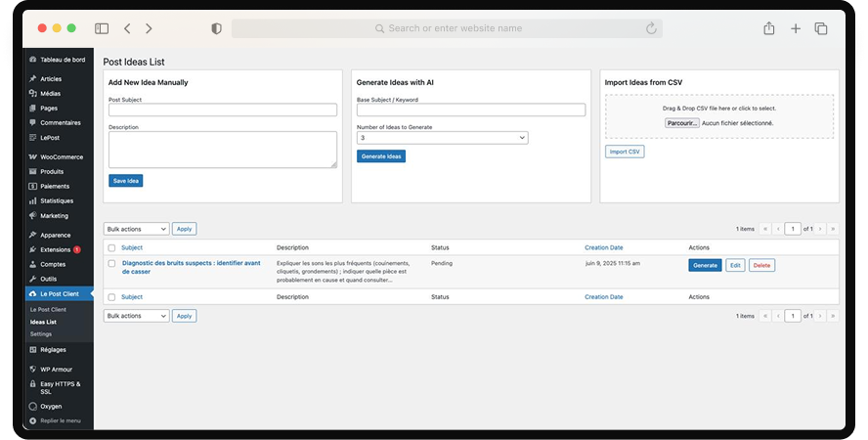Click the Post Subject input field
Image resolution: width=868 pixels, height=440 pixels.
point(222,110)
